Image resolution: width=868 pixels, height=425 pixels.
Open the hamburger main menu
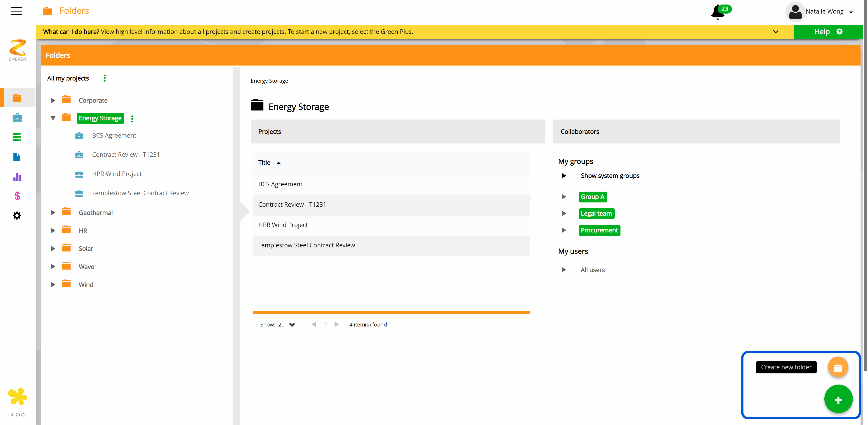[x=16, y=11]
